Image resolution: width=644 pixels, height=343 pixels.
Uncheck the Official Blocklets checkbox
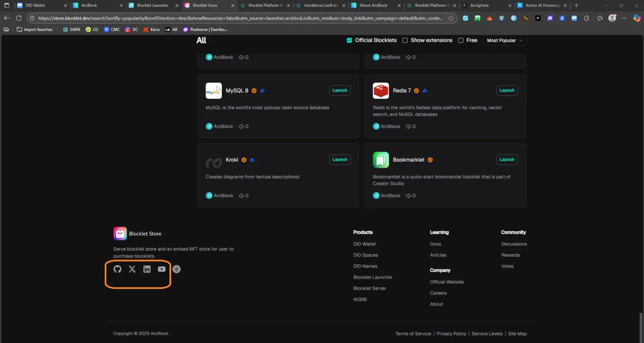point(349,40)
